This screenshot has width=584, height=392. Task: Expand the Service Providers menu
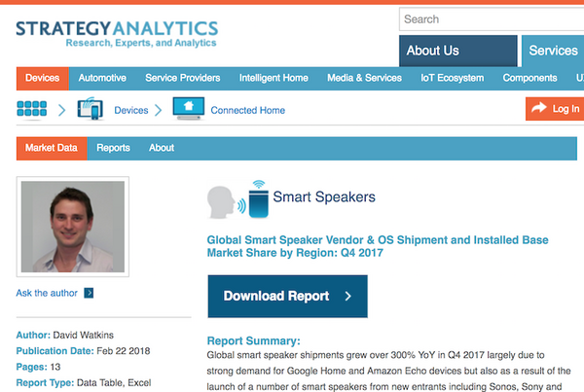[182, 78]
